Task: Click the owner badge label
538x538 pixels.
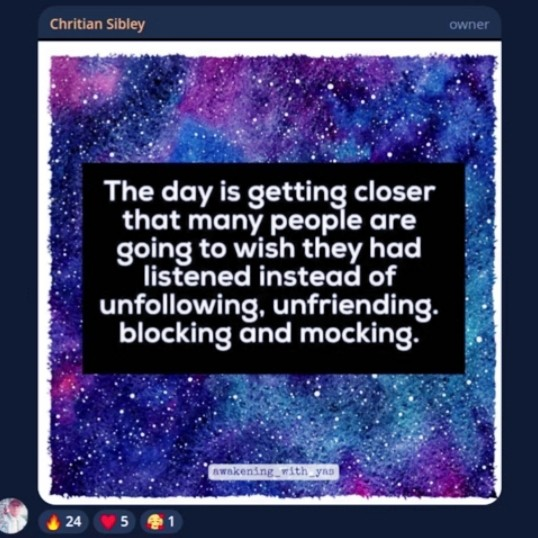Action: (469, 25)
